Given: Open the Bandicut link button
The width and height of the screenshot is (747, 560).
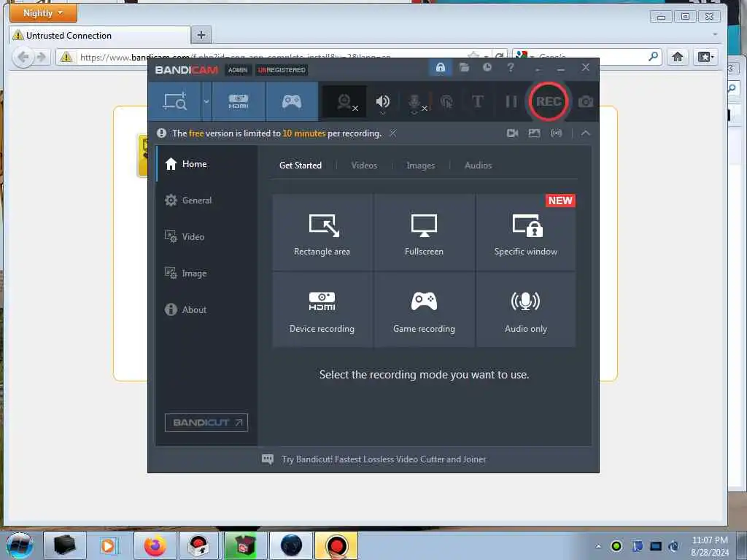Looking at the screenshot, I should point(206,422).
